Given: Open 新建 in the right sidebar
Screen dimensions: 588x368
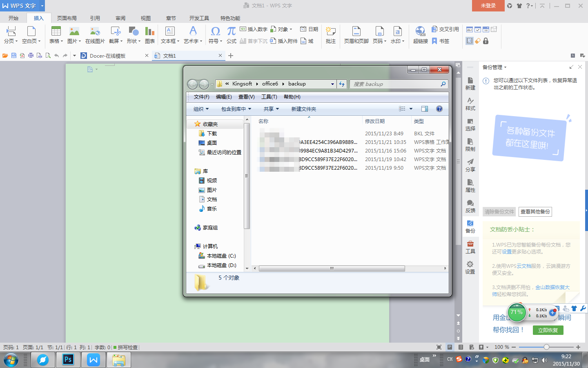Looking at the screenshot, I should pyautogui.click(x=470, y=83).
